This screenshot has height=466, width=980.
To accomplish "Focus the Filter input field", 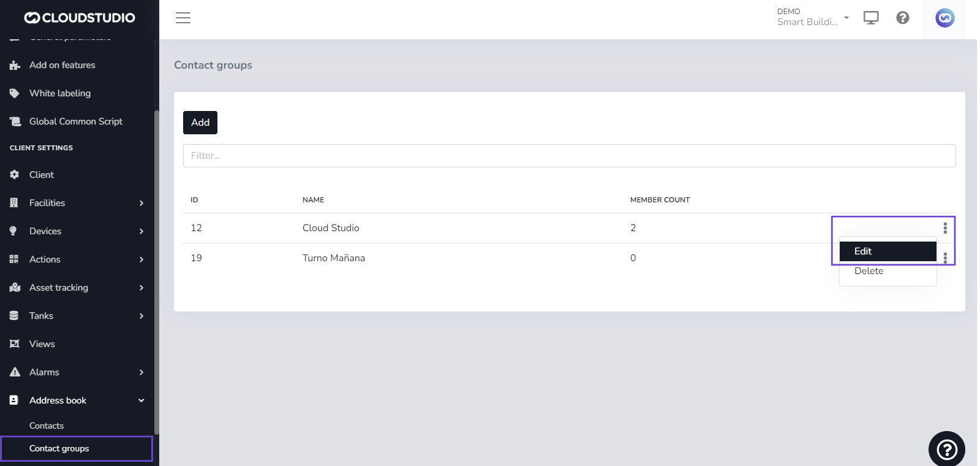I will click(569, 156).
